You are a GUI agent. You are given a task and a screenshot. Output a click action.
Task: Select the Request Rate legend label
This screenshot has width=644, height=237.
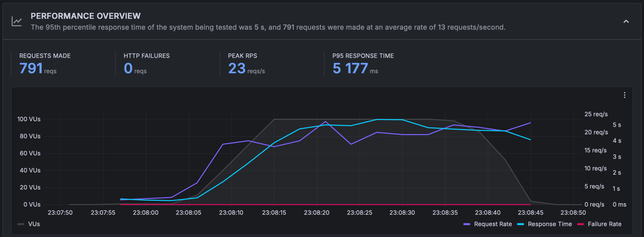pyautogui.click(x=493, y=224)
